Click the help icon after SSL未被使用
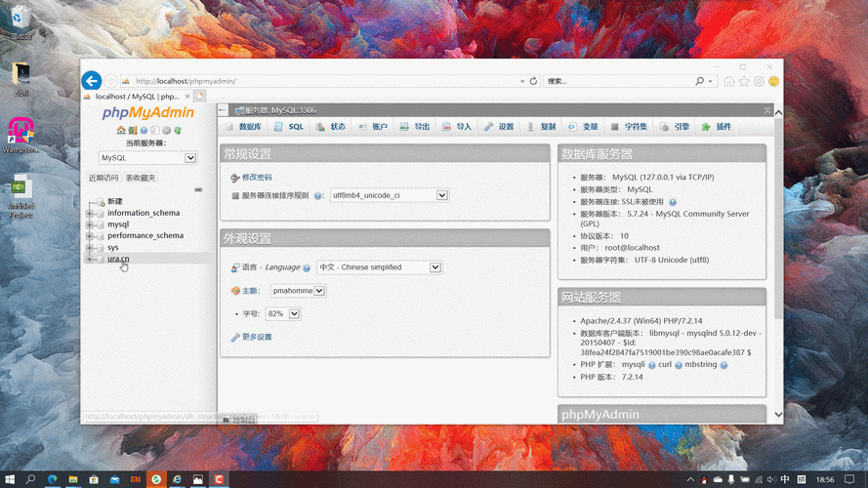868x488 pixels. click(673, 202)
